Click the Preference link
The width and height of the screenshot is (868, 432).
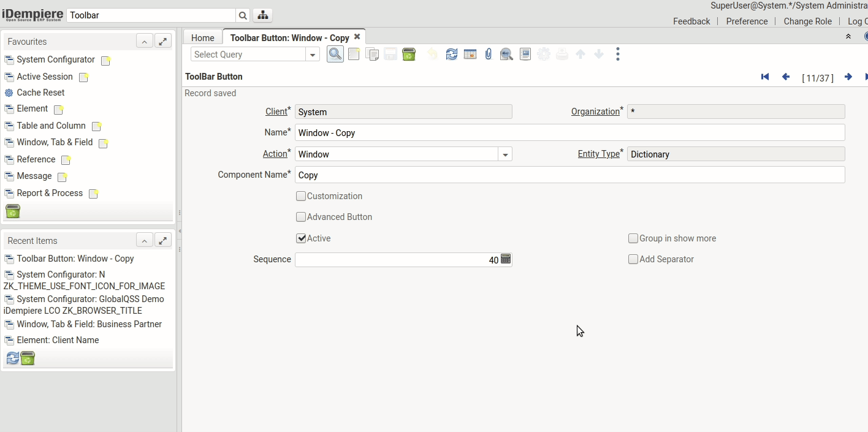tap(747, 21)
